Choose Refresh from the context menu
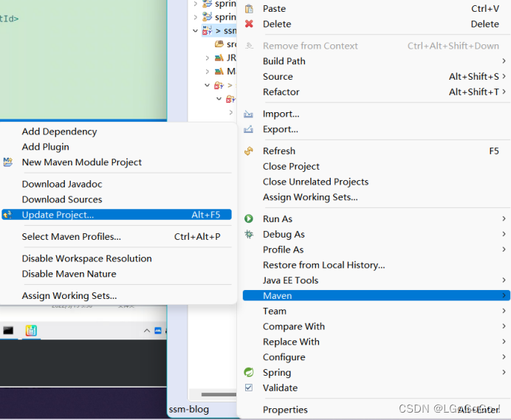This screenshot has width=511, height=420. click(x=377, y=151)
